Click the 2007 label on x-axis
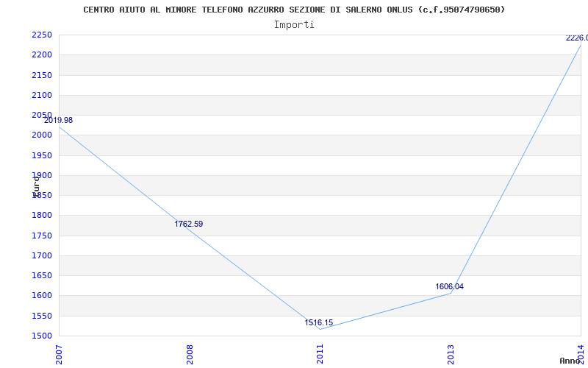Viewport: 588px width, 368px height. point(60,353)
